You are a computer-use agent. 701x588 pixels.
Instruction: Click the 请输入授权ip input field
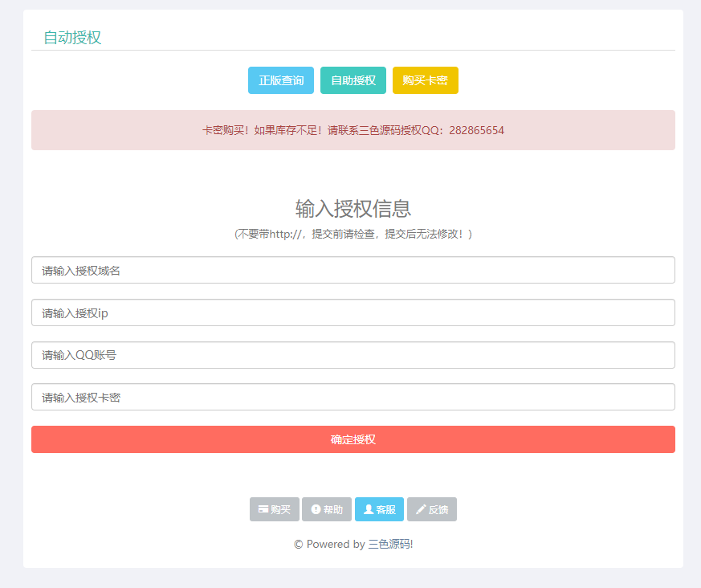click(353, 312)
